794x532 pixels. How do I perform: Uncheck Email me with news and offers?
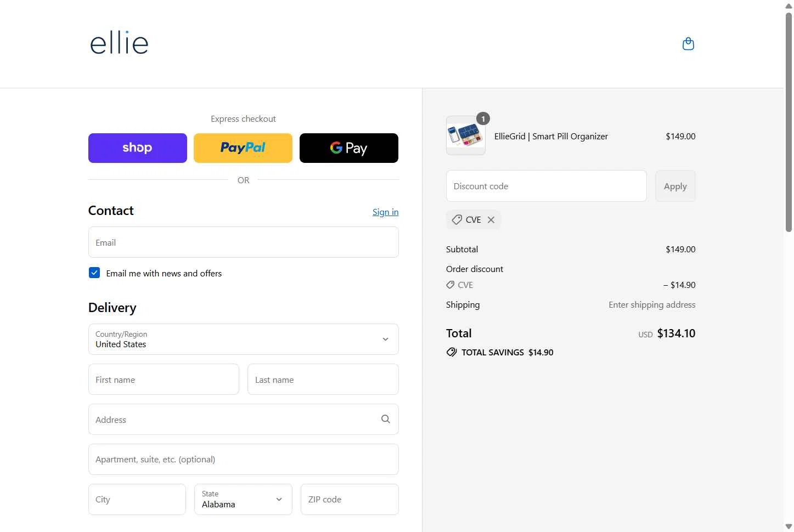click(x=94, y=273)
